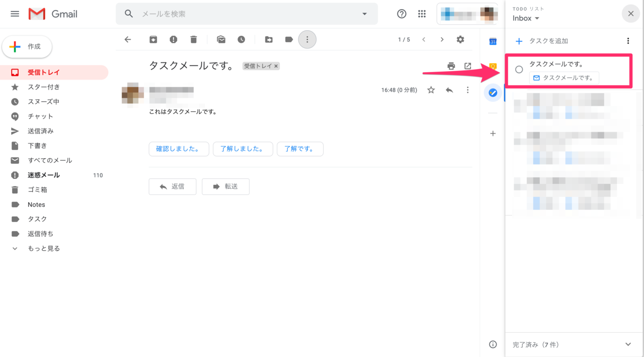Open the email in a new window
The width and height of the screenshot is (644, 357).
tap(467, 66)
